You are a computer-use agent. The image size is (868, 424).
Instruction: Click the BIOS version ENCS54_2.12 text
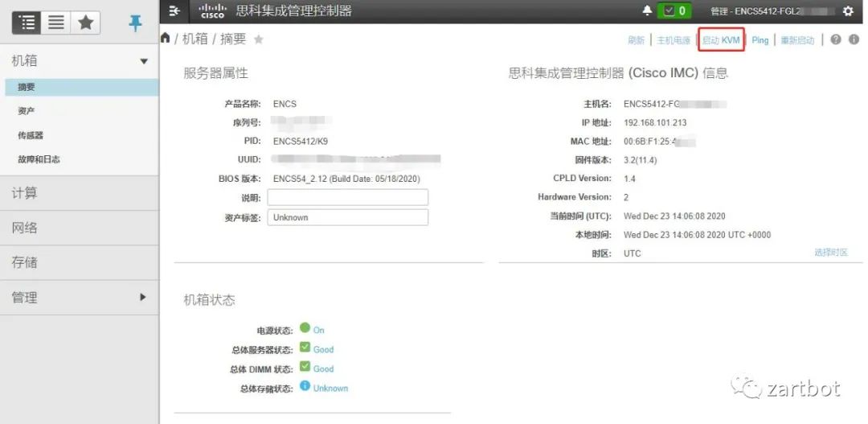tap(346, 179)
